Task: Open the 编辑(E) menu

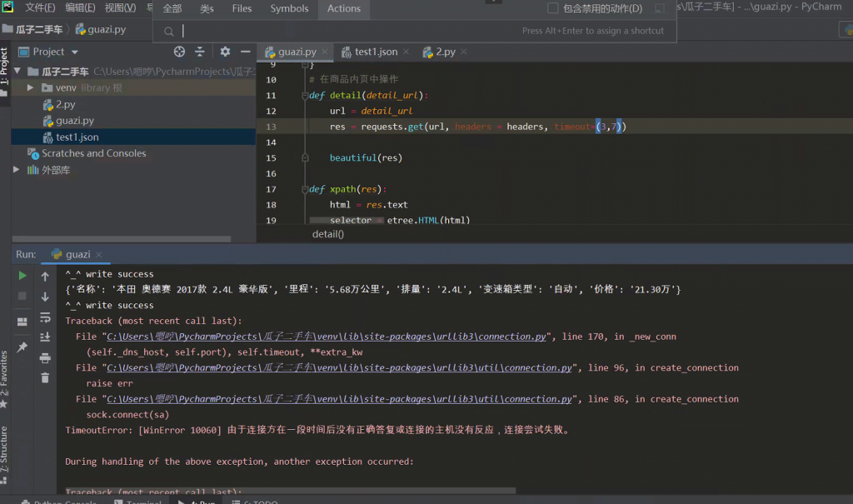Action: pos(80,7)
